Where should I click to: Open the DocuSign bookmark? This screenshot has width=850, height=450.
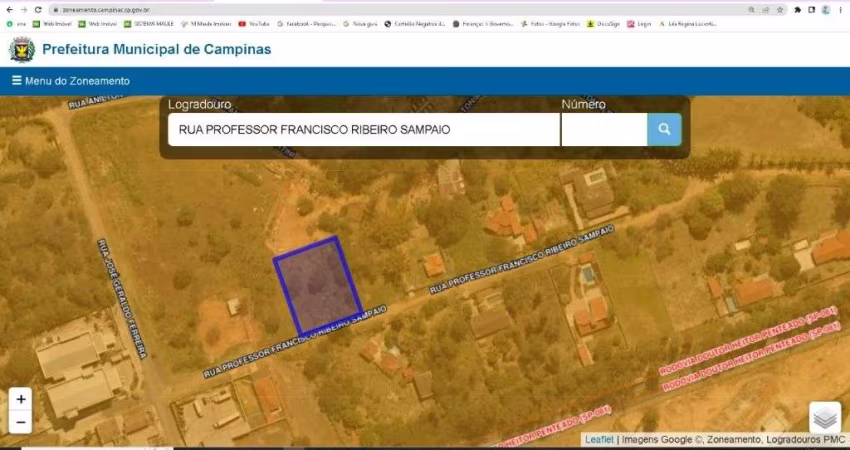click(603, 24)
